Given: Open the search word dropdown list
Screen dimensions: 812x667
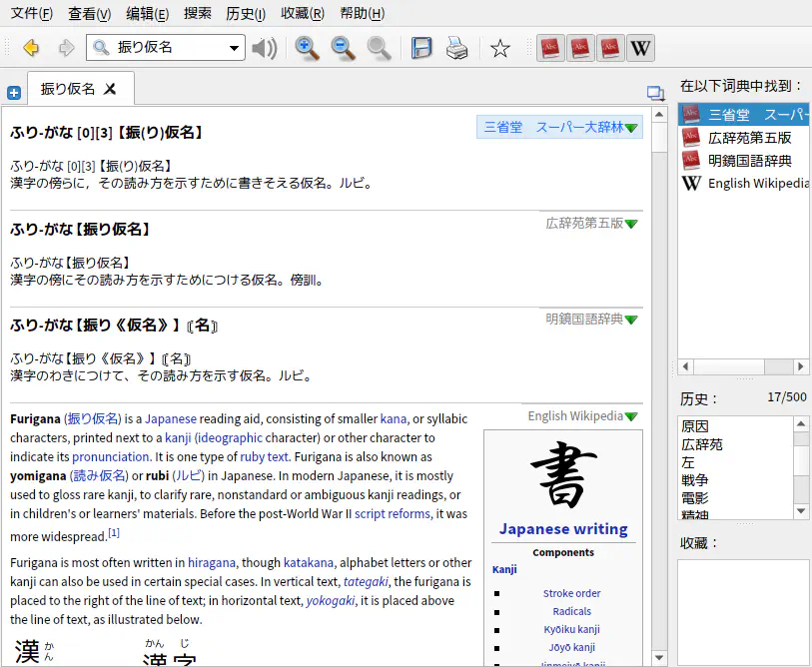Looking at the screenshot, I should [x=235, y=48].
